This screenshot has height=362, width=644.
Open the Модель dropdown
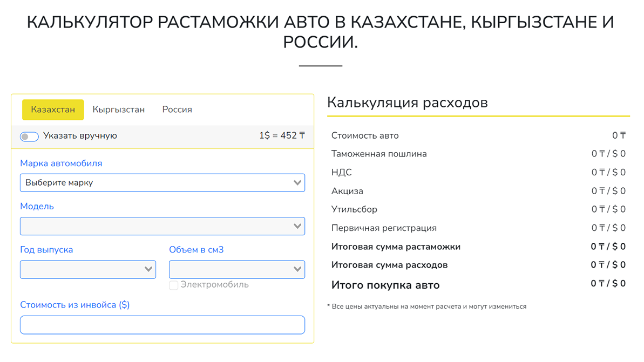(x=162, y=226)
